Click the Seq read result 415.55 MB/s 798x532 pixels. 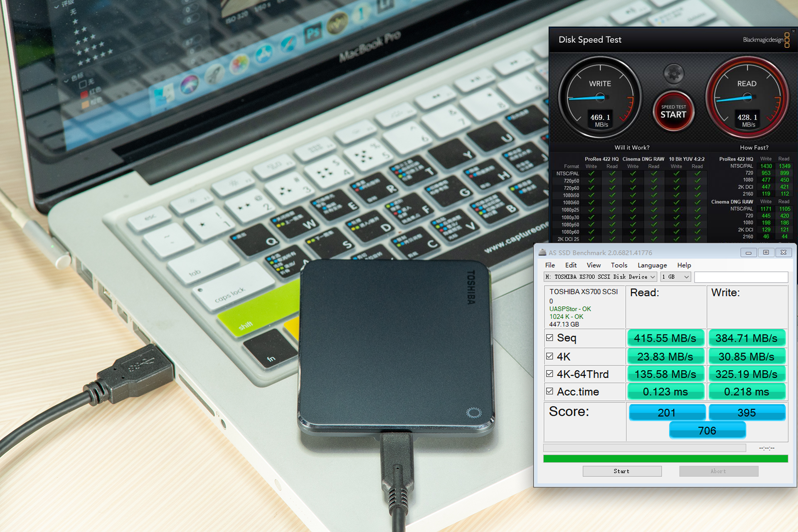click(665, 338)
